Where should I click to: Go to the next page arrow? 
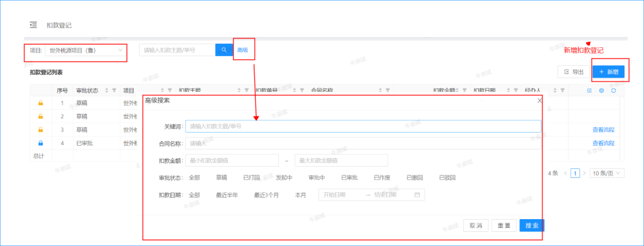584,173
